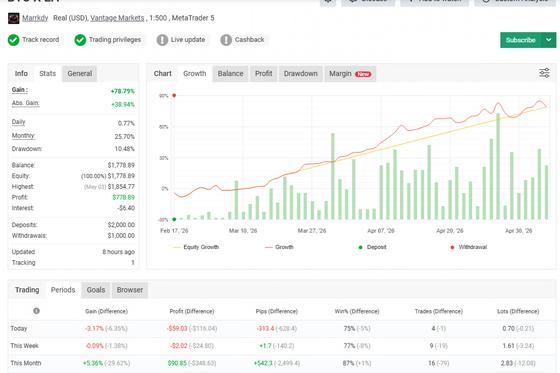Screen dimensions: 560x373
Task: Click the red withdrawal marker on chart
Action: (x=174, y=95)
